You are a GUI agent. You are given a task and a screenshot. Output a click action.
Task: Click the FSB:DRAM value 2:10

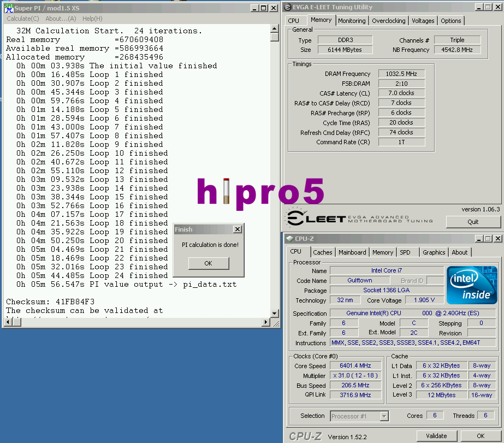coord(401,84)
